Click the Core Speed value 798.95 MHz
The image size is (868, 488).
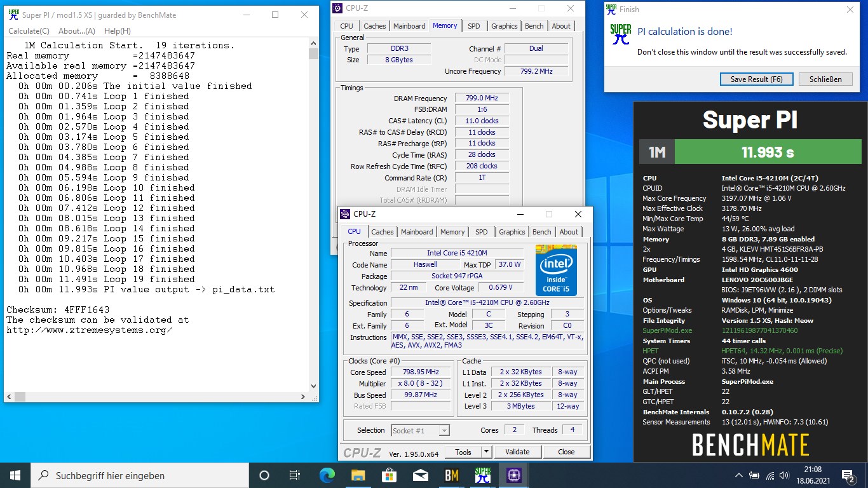(421, 372)
